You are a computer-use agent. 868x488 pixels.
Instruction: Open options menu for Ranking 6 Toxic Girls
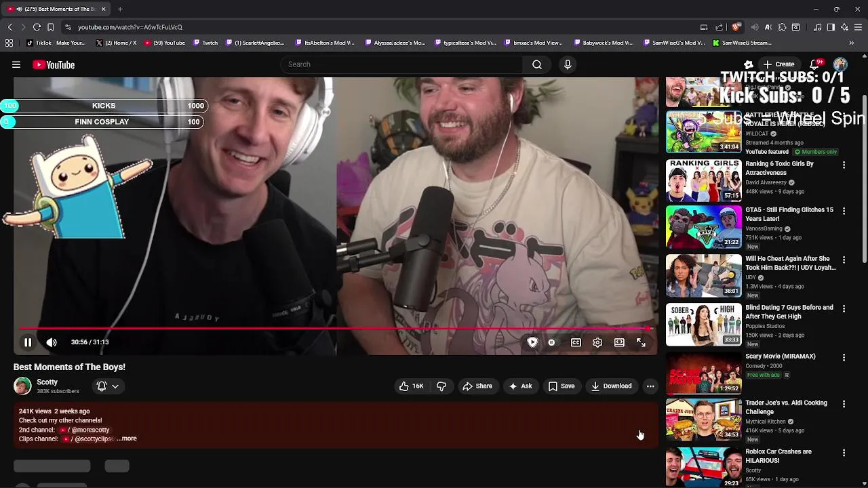pos(844,165)
